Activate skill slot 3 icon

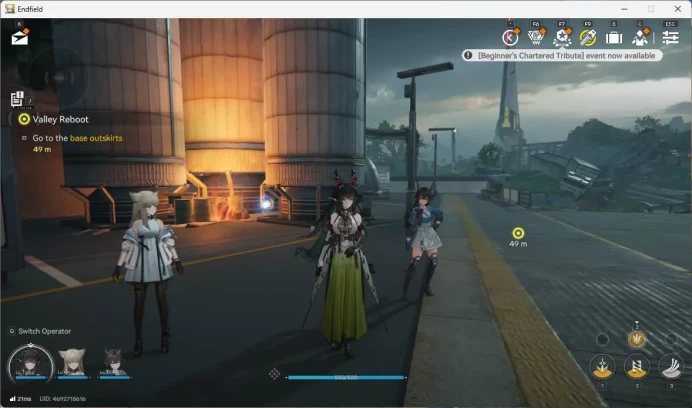coord(671,366)
